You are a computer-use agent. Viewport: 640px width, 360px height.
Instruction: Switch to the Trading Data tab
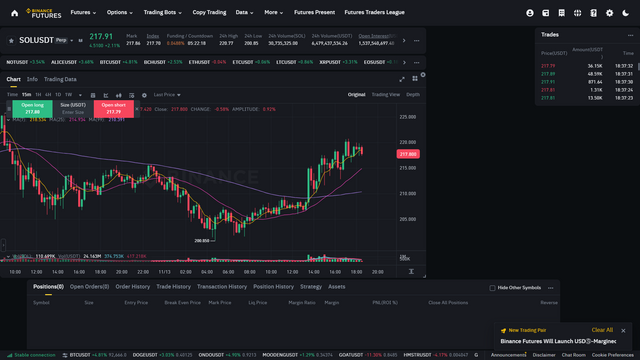[x=60, y=79]
